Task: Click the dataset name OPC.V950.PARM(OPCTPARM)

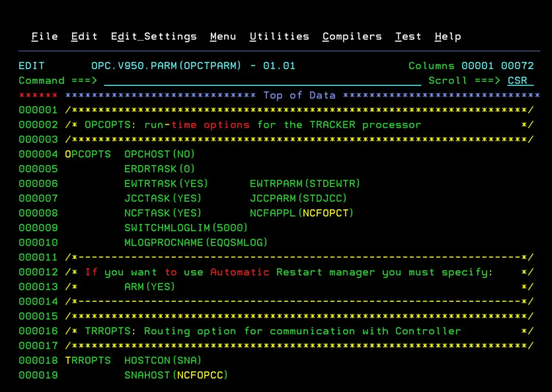Action: tap(166, 66)
